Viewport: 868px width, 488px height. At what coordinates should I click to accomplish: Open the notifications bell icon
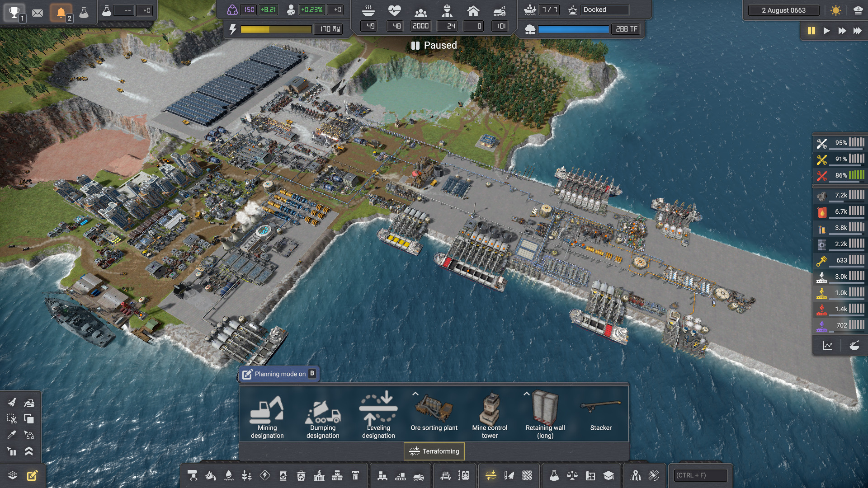click(x=61, y=12)
